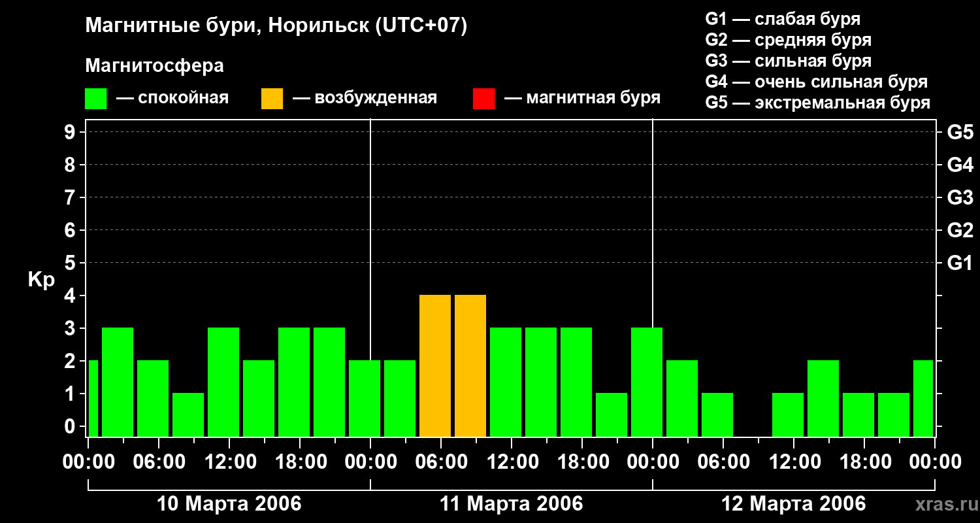980x523 pixels.
Task: Click the orange Kp 4 bar right after 06:00 on 11 Марта
Action: pyautogui.click(x=470, y=365)
